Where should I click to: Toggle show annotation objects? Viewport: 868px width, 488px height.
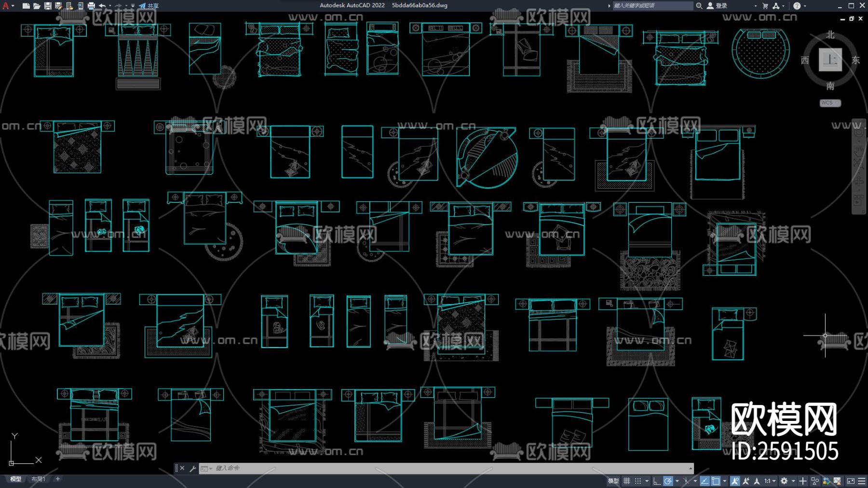(x=735, y=481)
